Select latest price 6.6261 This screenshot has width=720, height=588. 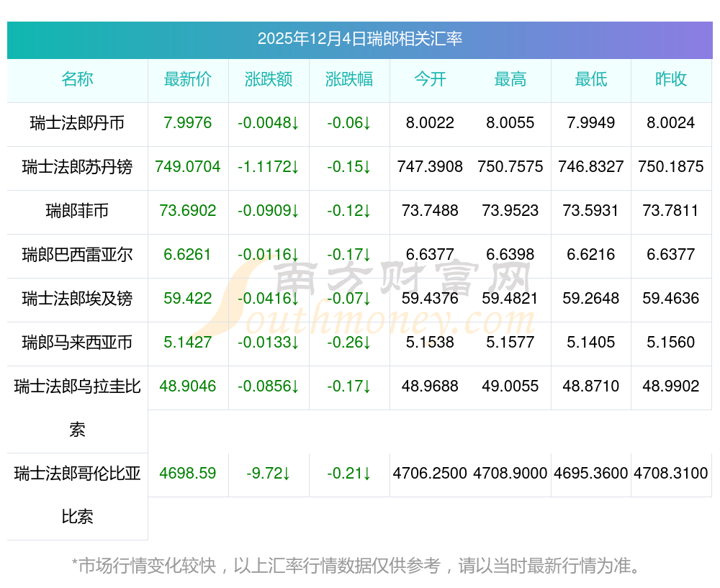(x=187, y=254)
